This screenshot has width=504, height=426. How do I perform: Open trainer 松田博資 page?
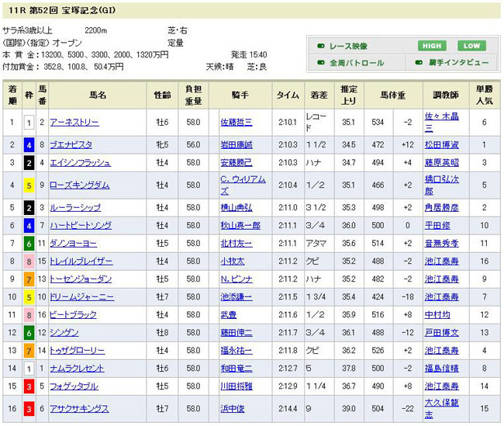tap(440, 144)
